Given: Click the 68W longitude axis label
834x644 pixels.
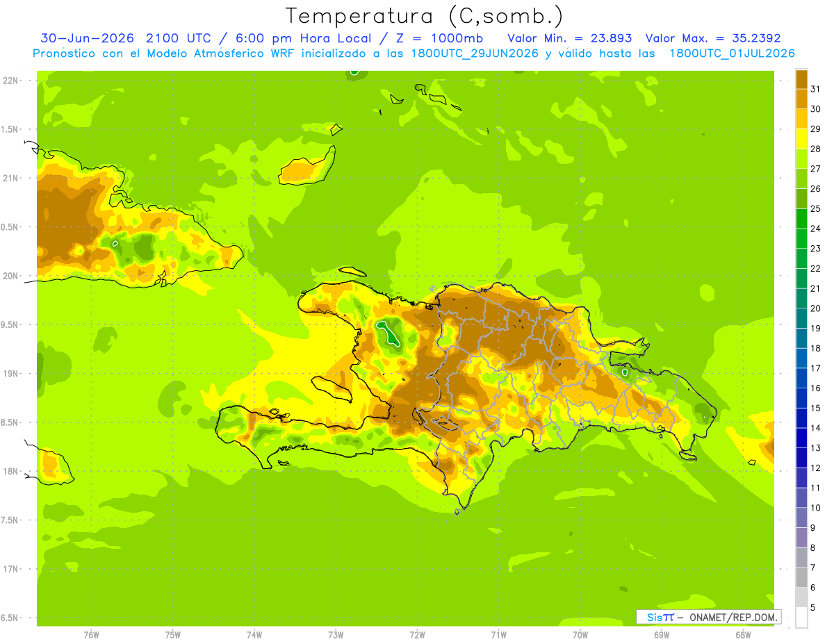Looking at the screenshot, I should pos(743,635).
